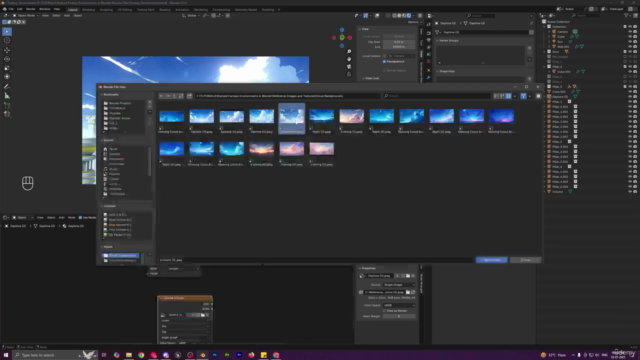
Task: Switch file browser to vertical list display
Action: click(x=496, y=96)
